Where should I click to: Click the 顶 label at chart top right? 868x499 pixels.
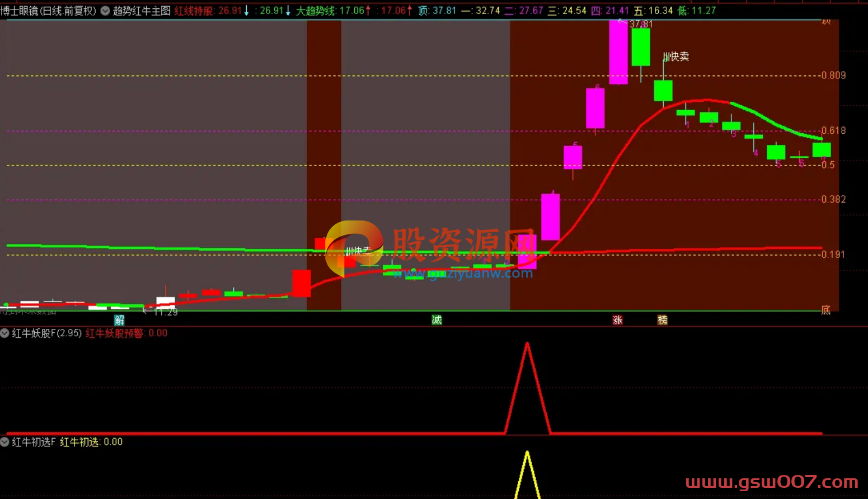coord(825,22)
